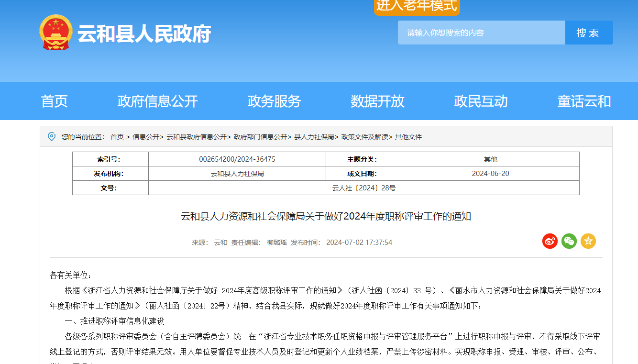Image resolution: width=638 pixels, height=364 pixels.
Task: Click the yellow star favorite icon
Action: click(588, 241)
